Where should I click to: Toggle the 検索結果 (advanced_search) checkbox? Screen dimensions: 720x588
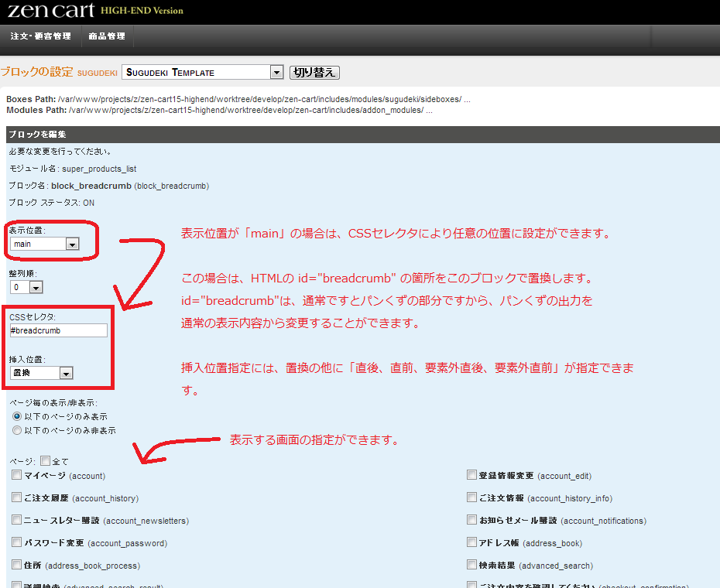pos(471,565)
